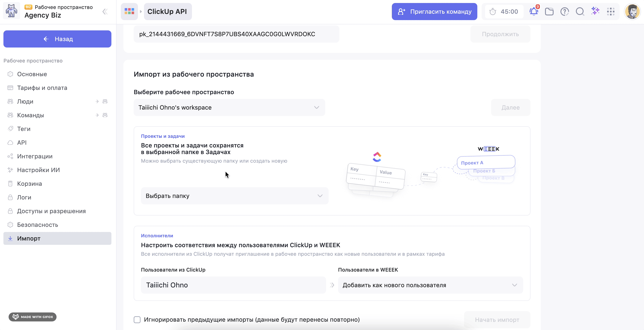The height and width of the screenshot is (330, 644).
Task: Open the Выбрать папку dropdown
Action: tap(235, 196)
